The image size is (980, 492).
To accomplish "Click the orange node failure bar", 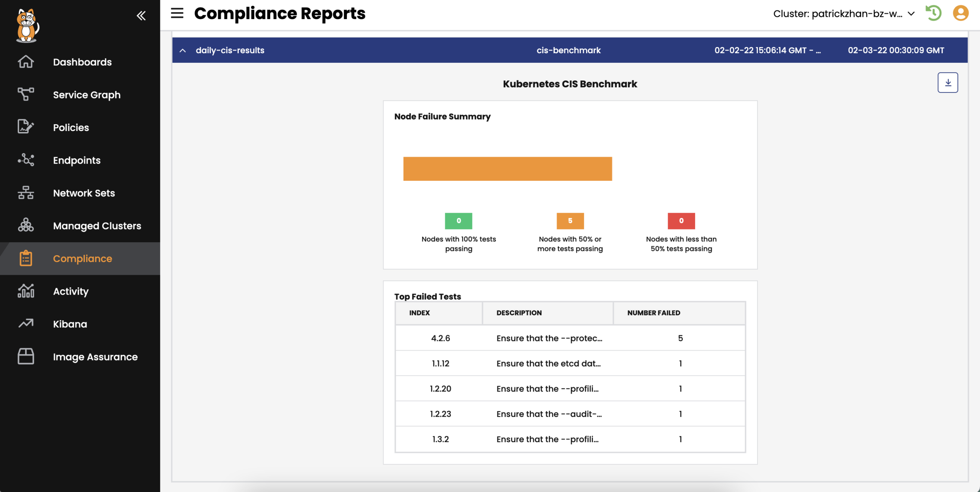I will tap(508, 169).
